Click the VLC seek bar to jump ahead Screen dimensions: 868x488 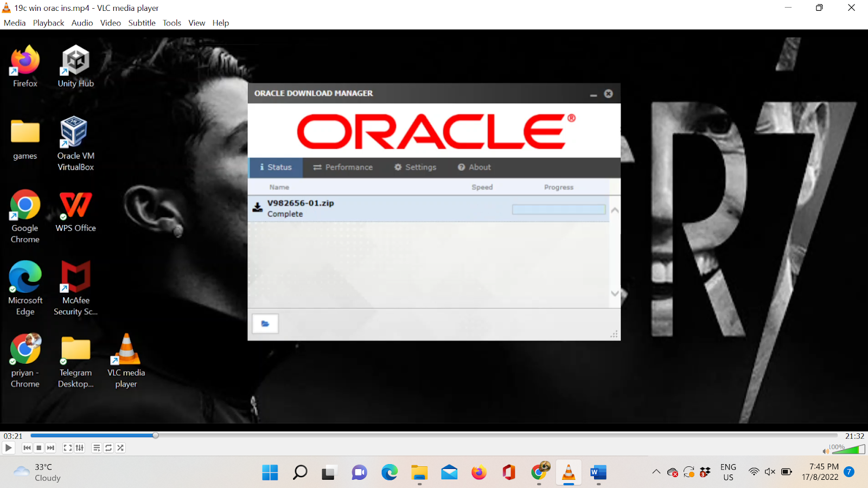434,435
